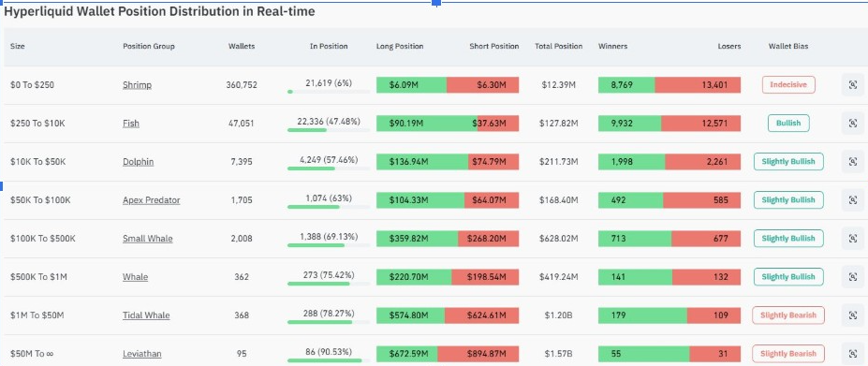Click the 109 losers bar in Tidal Whale row

714,315
